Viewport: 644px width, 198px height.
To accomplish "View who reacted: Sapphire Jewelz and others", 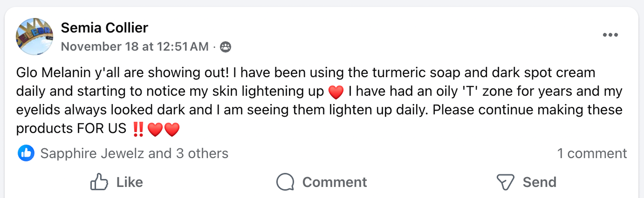I will (134, 153).
